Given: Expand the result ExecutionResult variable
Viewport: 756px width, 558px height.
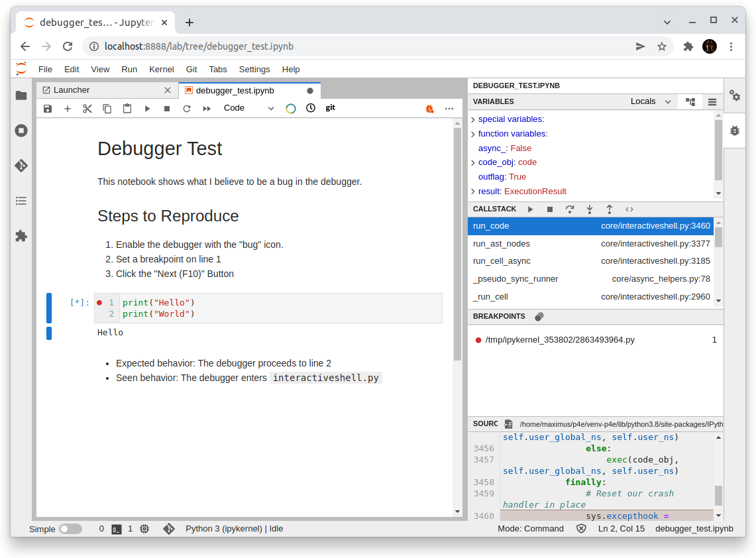Looking at the screenshot, I should (474, 192).
